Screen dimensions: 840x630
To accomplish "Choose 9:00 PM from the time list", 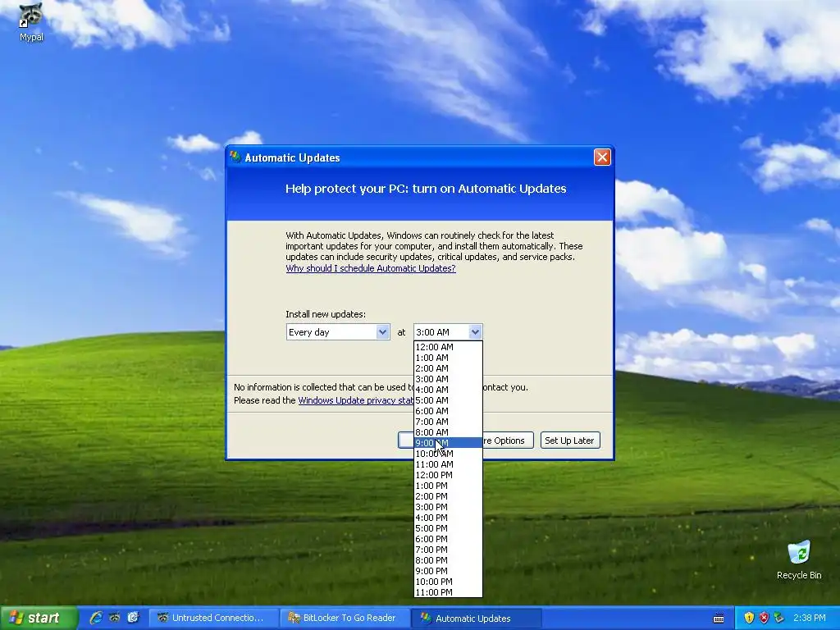I will 448,571.
